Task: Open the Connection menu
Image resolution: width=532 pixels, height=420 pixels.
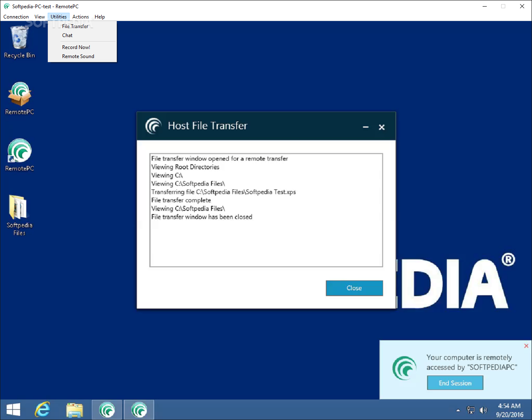Action: click(x=16, y=17)
